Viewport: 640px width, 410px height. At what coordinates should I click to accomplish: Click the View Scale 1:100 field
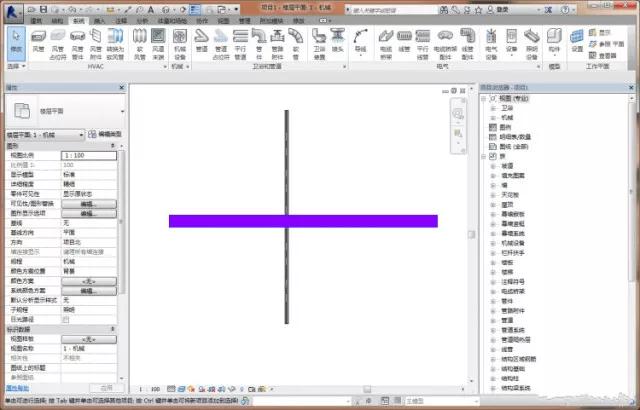(89, 155)
